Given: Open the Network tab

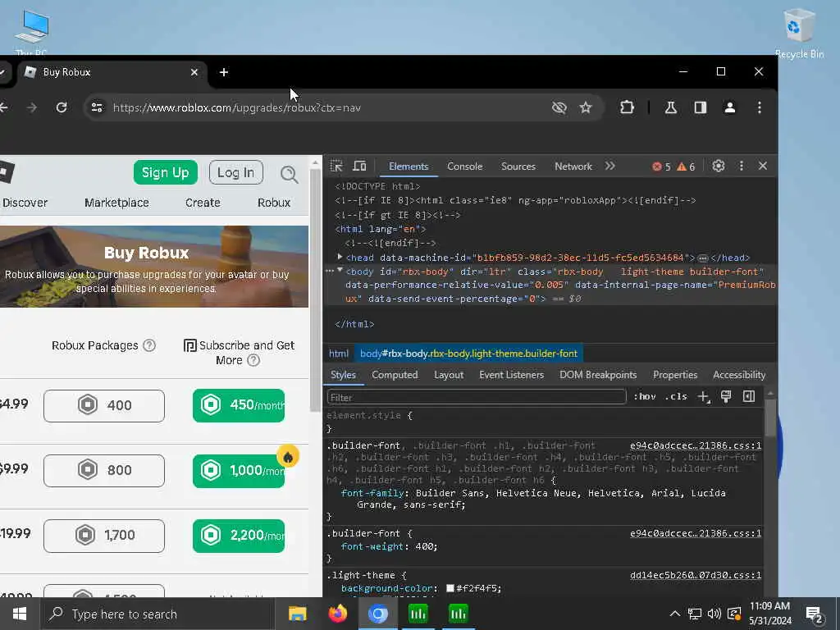Looking at the screenshot, I should [573, 167].
